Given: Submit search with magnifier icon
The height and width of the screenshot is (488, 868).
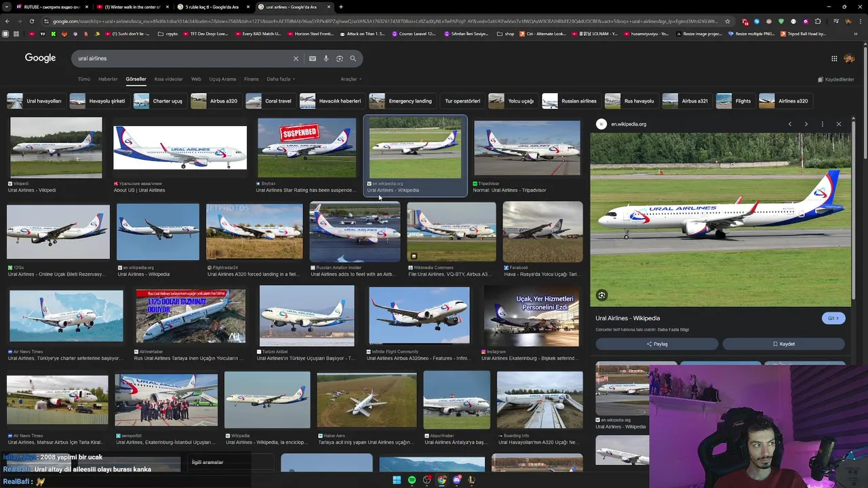Looking at the screenshot, I should click(x=353, y=58).
